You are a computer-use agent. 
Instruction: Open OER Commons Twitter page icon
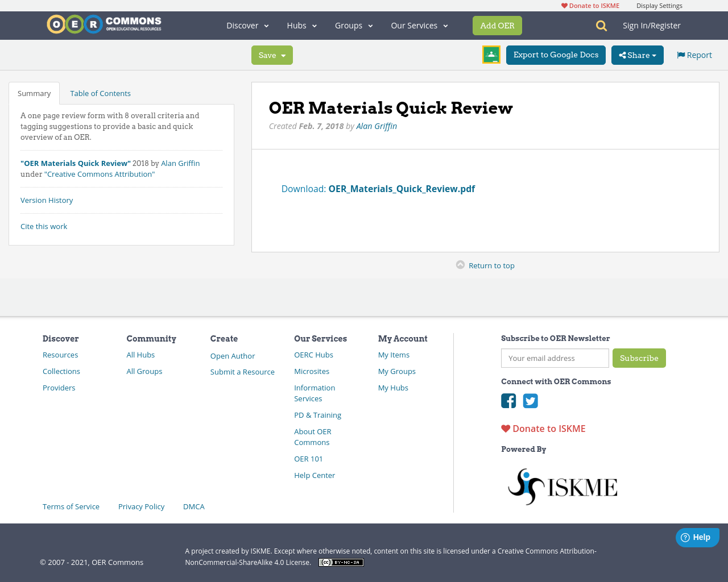click(x=530, y=401)
